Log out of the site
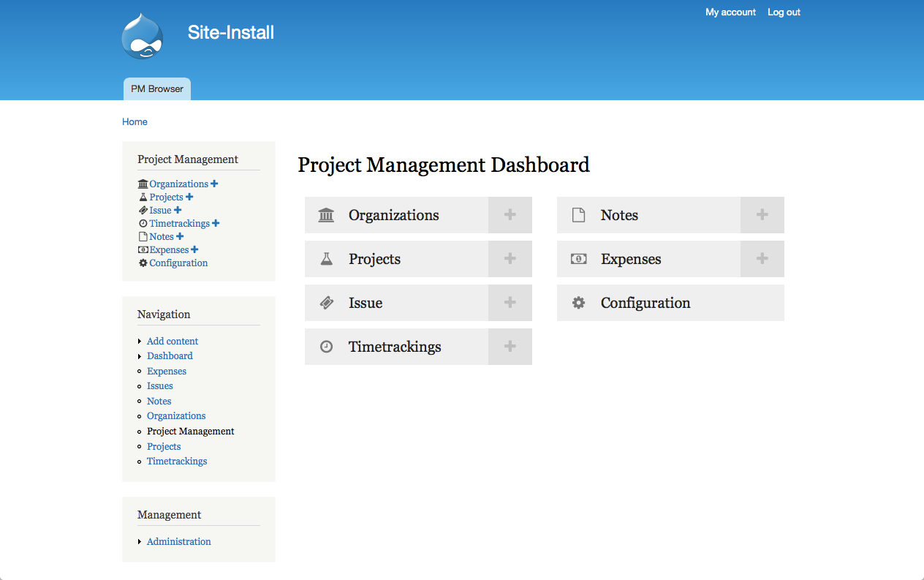The image size is (924, 580). coord(784,12)
